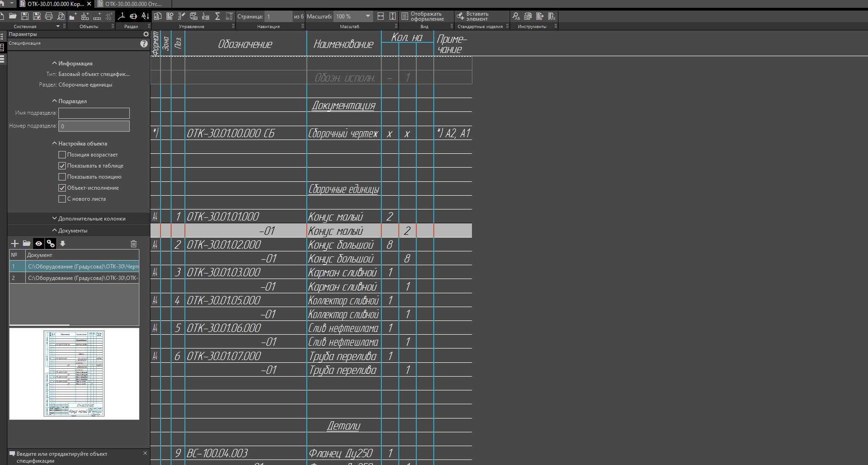The width and height of the screenshot is (868, 465).
Task: Add a base specification object
Action: coord(85,16)
